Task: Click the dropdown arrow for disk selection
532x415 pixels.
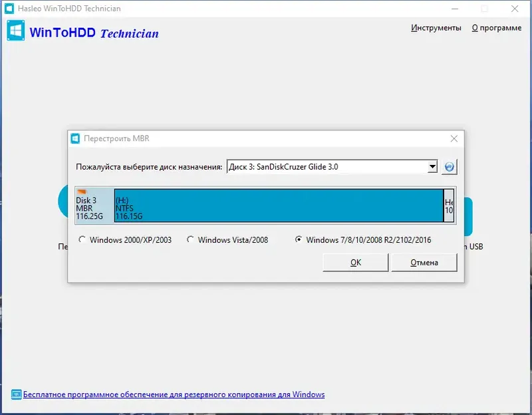Action: pyautogui.click(x=432, y=167)
